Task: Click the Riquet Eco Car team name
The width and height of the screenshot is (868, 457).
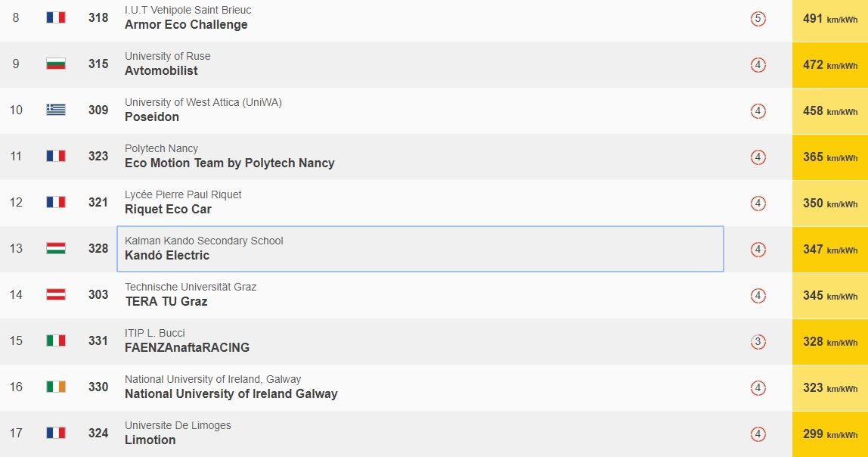Action: (169, 210)
